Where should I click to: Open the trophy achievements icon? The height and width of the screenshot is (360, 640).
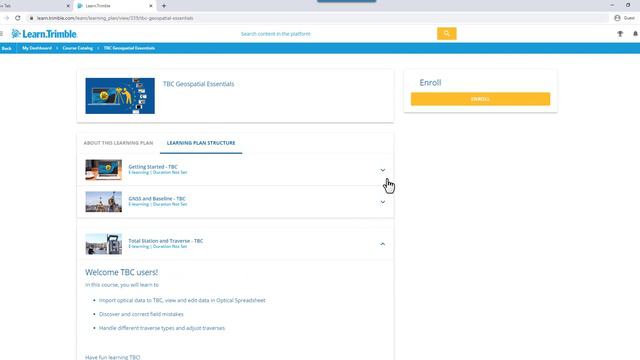[620, 34]
